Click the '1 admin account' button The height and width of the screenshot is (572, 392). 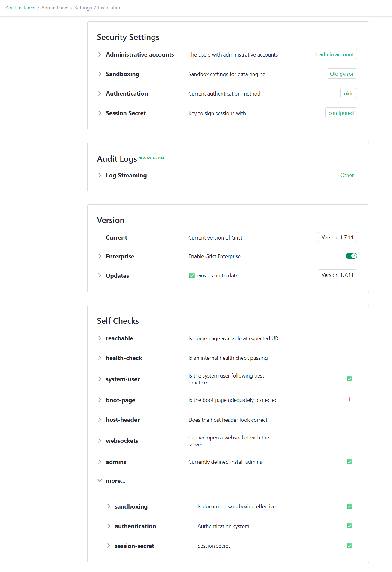click(334, 54)
